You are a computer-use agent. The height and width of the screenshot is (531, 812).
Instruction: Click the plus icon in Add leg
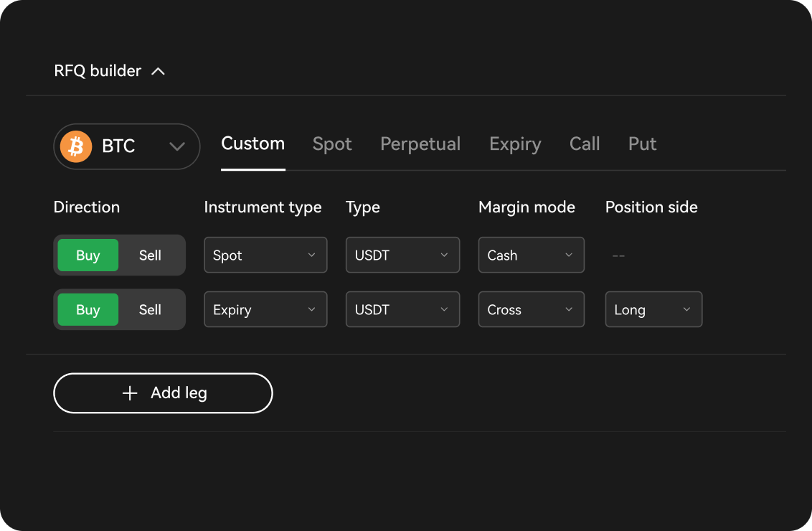pyautogui.click(x=130, y=393)
